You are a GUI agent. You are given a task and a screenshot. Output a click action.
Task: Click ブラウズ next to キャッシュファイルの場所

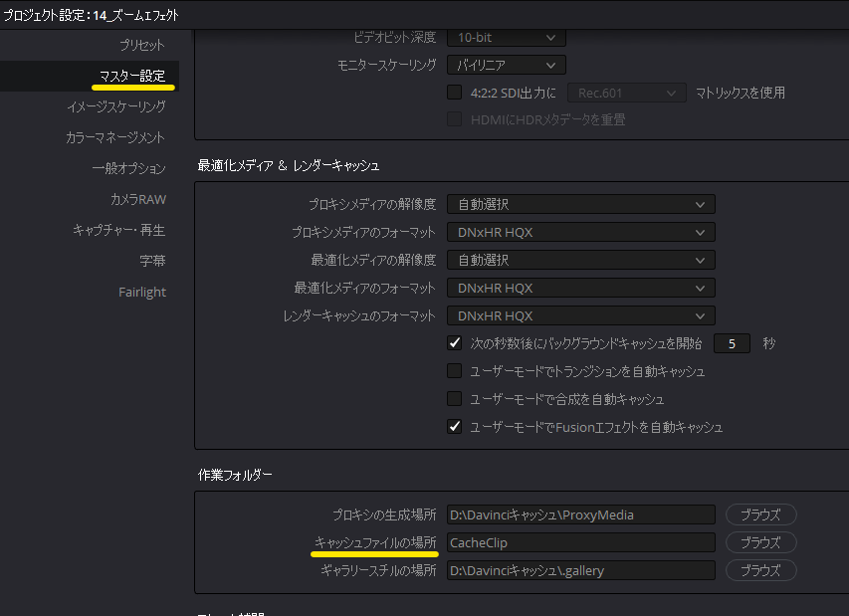pyautogui.click(x=759, y=542)
